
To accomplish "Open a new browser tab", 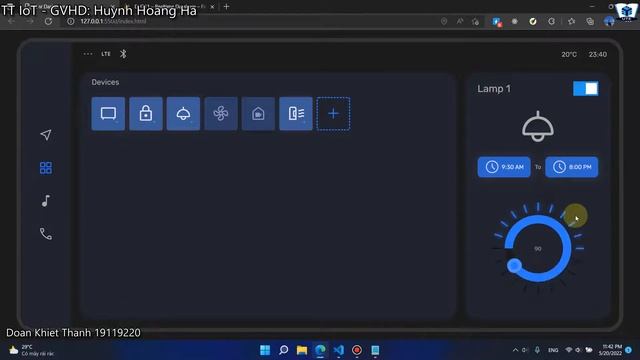I will (226, 7).
